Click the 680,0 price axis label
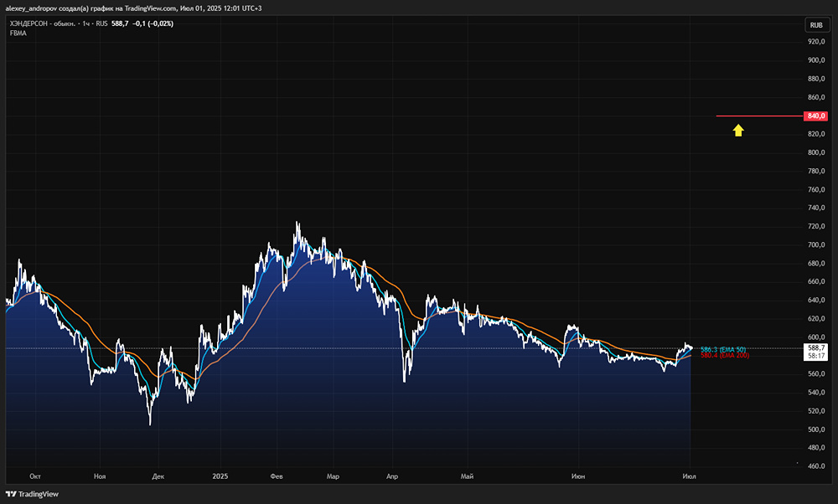Viewport: 838px width, 504px height. [x=816, y=264]
